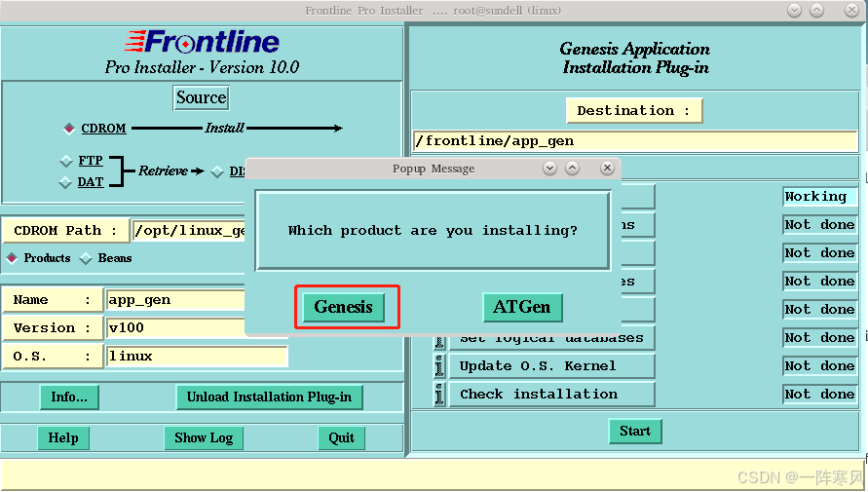Choose Genesis in the popup message
Image resolution: width=868 pixels, height=492 pixels.
[x=343, y=307]
